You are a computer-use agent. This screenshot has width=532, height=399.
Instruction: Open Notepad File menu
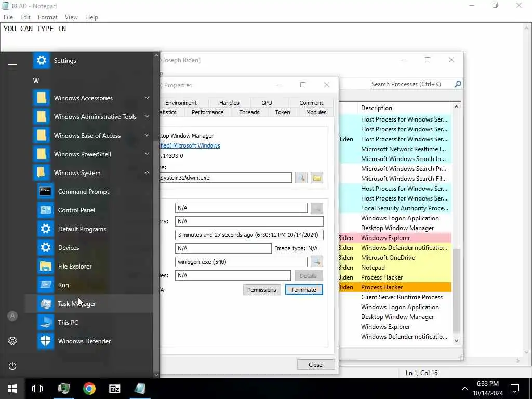tap(8, 17)
